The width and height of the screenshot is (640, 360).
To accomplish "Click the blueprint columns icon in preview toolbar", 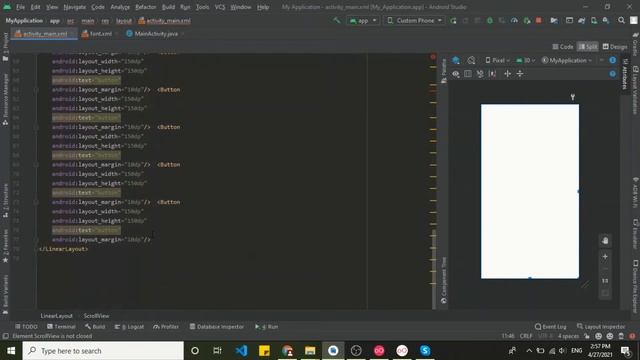I will pyautogui.click(x=468, y=74).
